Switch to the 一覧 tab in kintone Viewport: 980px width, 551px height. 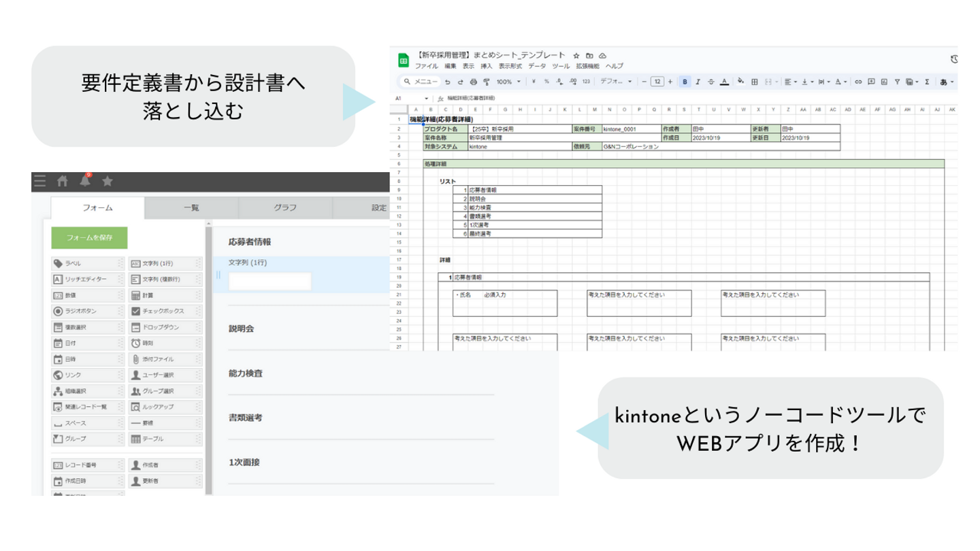(191, 207)
